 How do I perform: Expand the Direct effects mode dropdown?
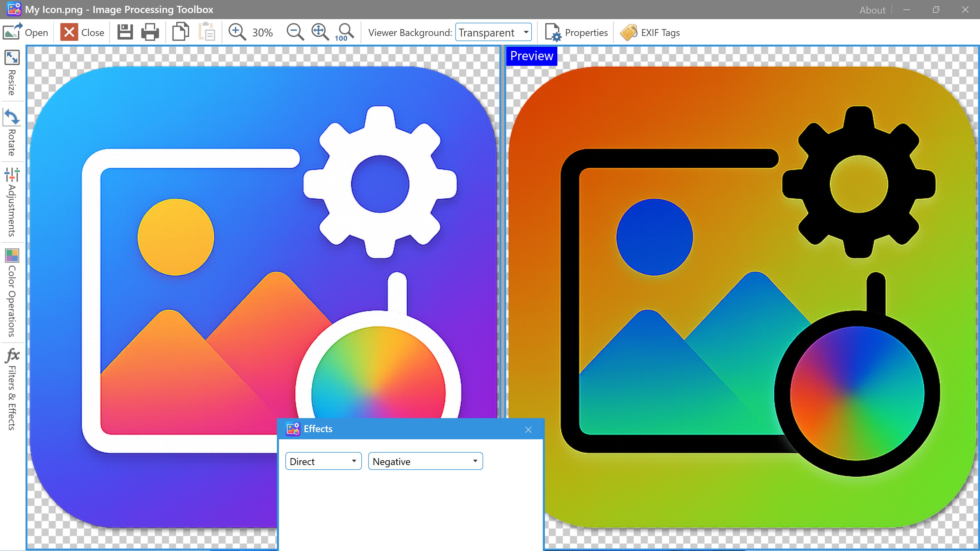click(323, 461)
